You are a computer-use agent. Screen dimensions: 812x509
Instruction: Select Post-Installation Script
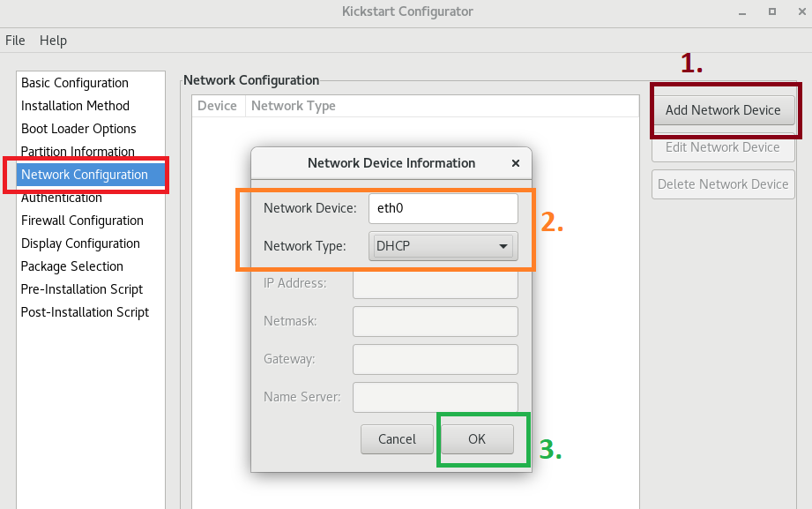click(x=85, y=311)
